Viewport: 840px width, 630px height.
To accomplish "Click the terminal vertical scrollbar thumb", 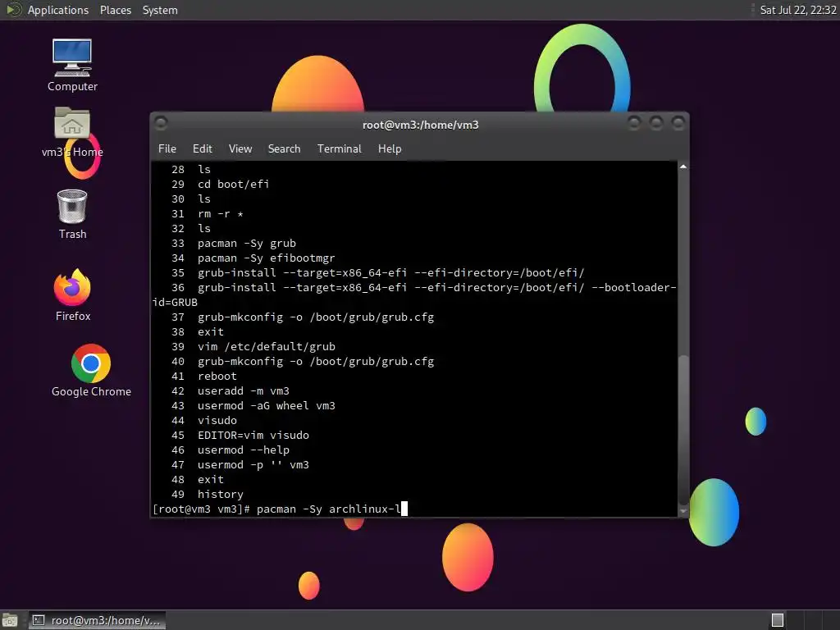I will tap(683, 428).
